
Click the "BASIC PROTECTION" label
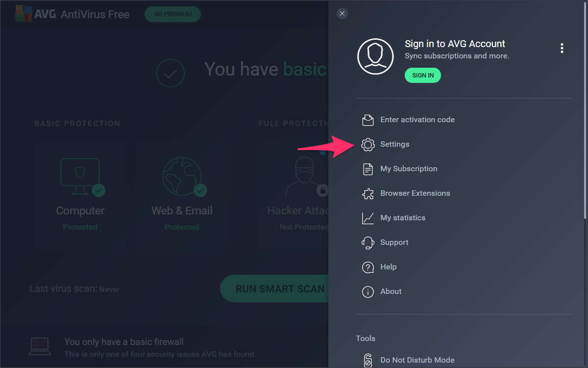click(77, 124)
